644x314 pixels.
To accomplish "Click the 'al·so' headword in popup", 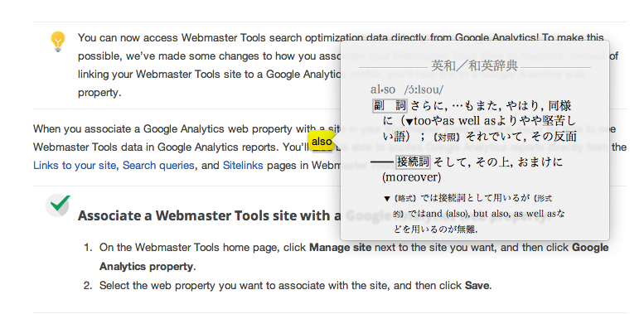I will (x=383, y=89).
